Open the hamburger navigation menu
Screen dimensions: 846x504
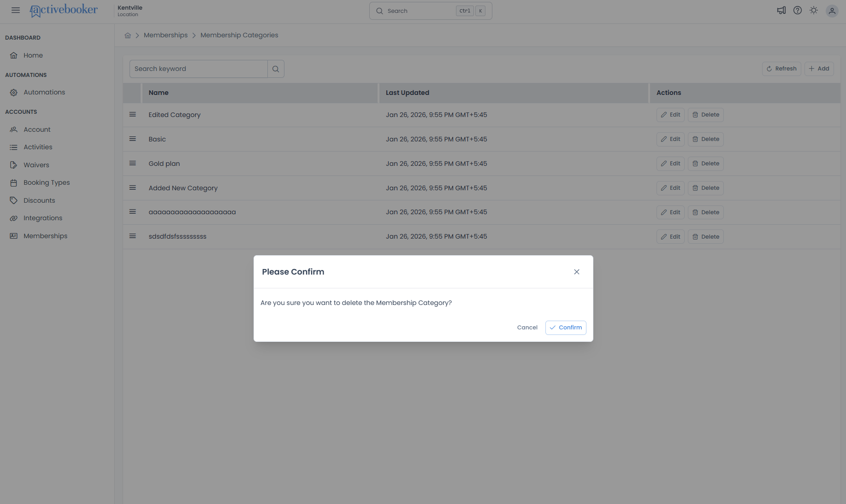pyautogui.click(x=16, y=10)
